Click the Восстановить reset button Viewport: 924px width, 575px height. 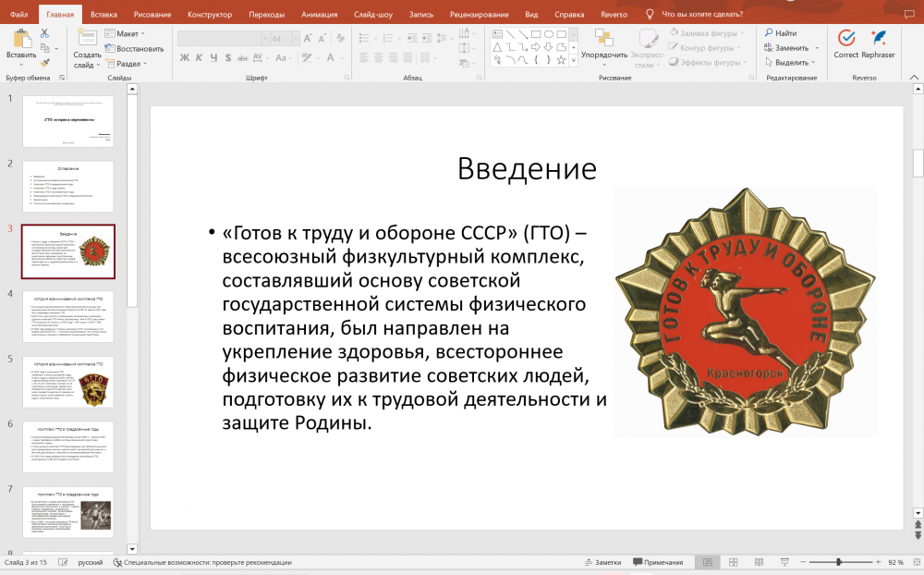pos(135,48)
